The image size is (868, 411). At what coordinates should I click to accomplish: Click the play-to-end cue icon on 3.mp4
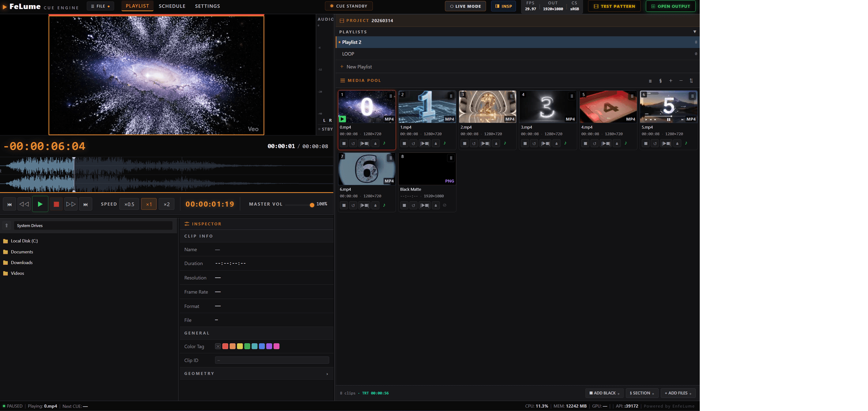[546, 143]
